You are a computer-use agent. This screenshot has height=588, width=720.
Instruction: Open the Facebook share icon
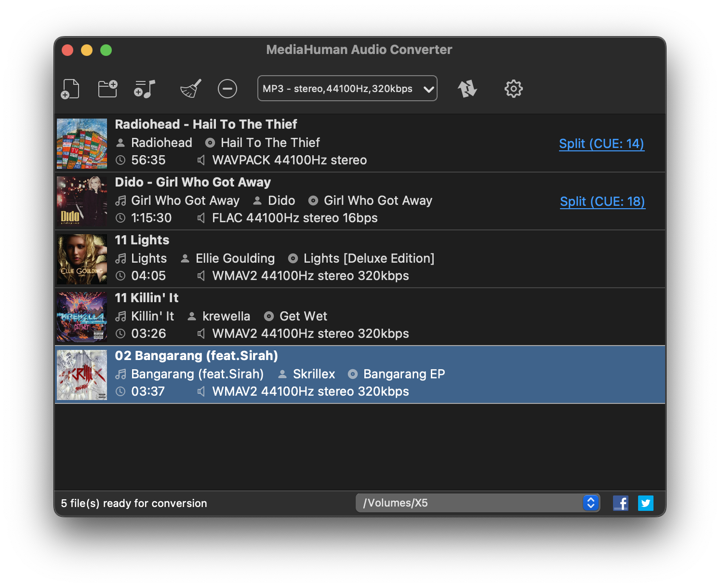[621, 503]
